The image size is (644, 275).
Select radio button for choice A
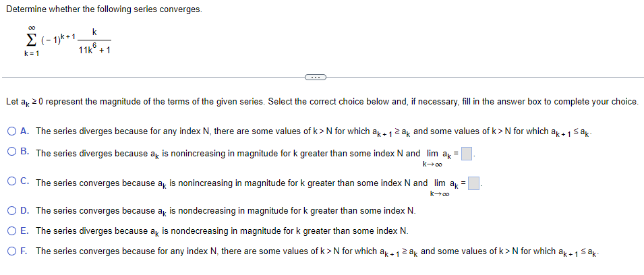pos(12,131)
